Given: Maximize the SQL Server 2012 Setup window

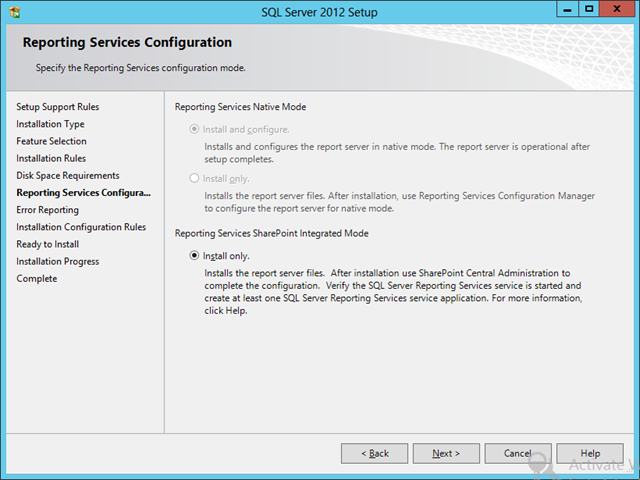Looking at the screenshot, I should 589,9.
